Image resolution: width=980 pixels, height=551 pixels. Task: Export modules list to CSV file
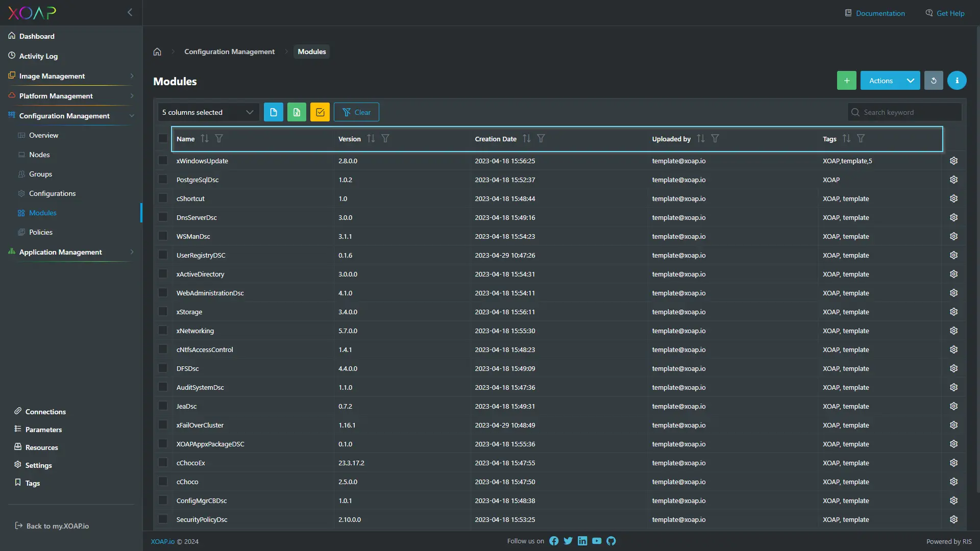[x=273, y=112]
